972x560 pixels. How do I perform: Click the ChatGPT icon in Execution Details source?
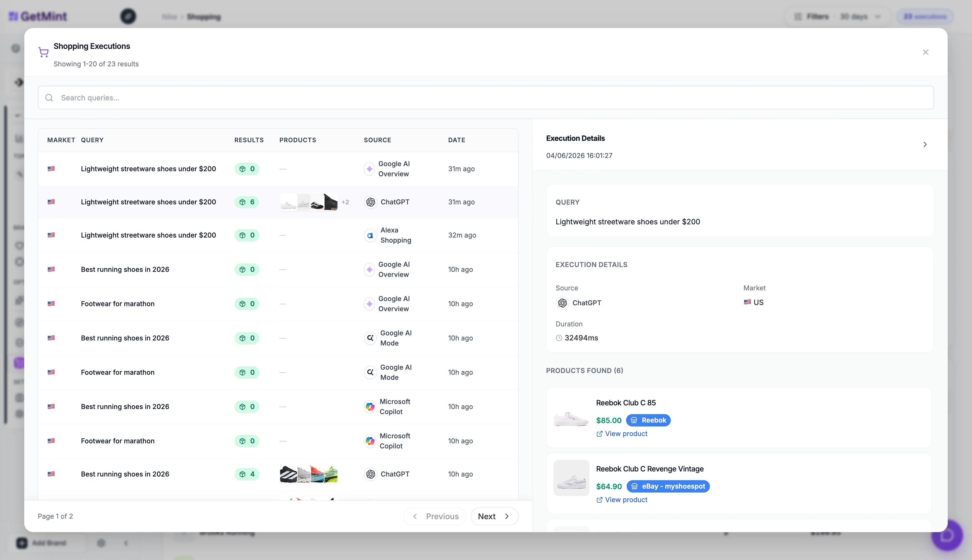point(562,303)
